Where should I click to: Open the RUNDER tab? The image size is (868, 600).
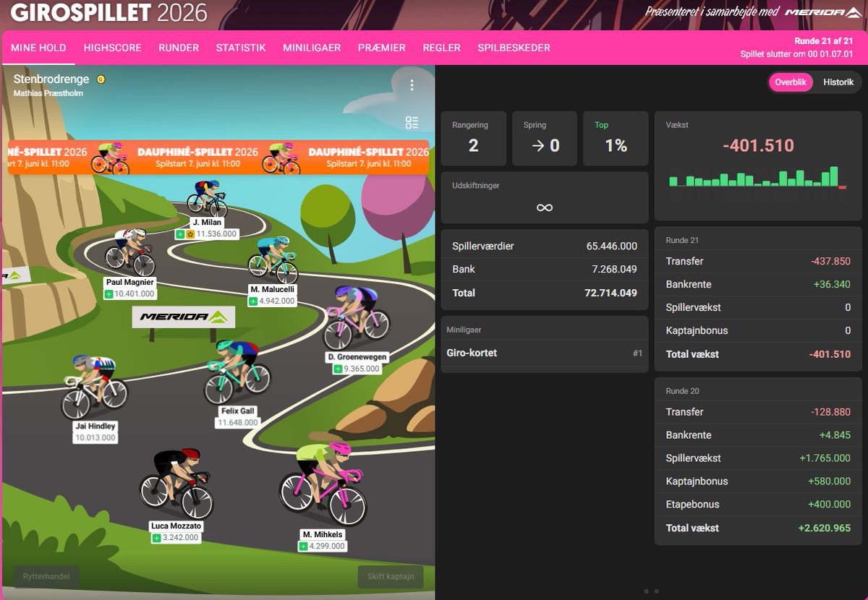point(179,48)
